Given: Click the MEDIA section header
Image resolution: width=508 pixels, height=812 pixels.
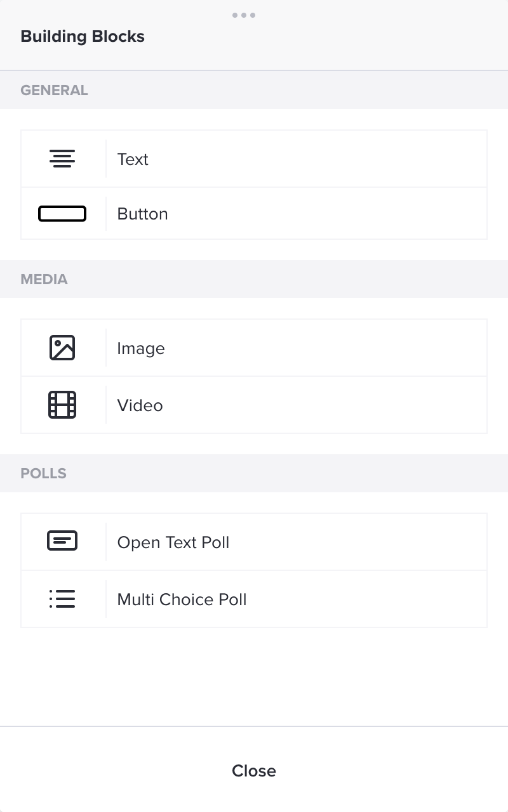Looking at the screenshot, I should click(44, 279).
